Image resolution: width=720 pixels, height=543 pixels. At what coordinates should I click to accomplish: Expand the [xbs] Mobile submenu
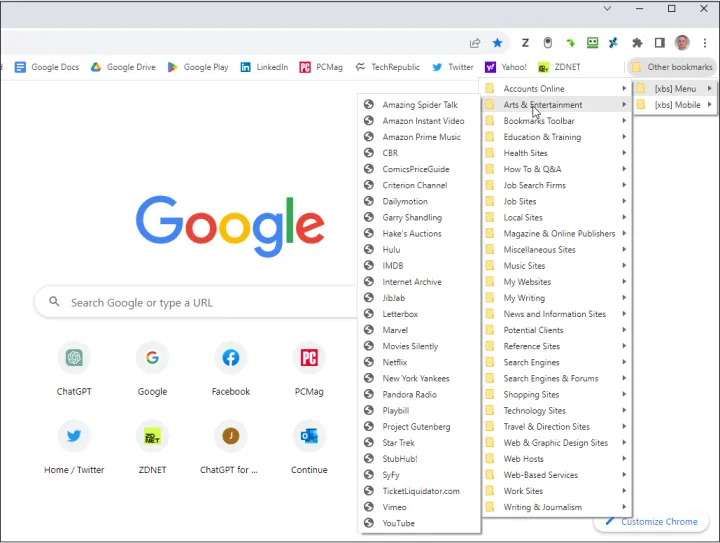(x=676, y=105)
